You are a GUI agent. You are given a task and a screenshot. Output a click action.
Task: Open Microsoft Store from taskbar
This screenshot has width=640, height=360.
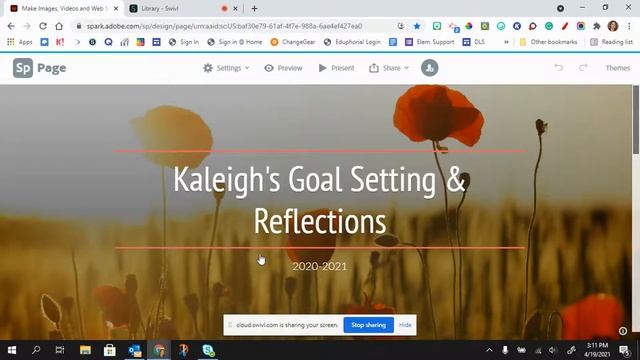109,350
